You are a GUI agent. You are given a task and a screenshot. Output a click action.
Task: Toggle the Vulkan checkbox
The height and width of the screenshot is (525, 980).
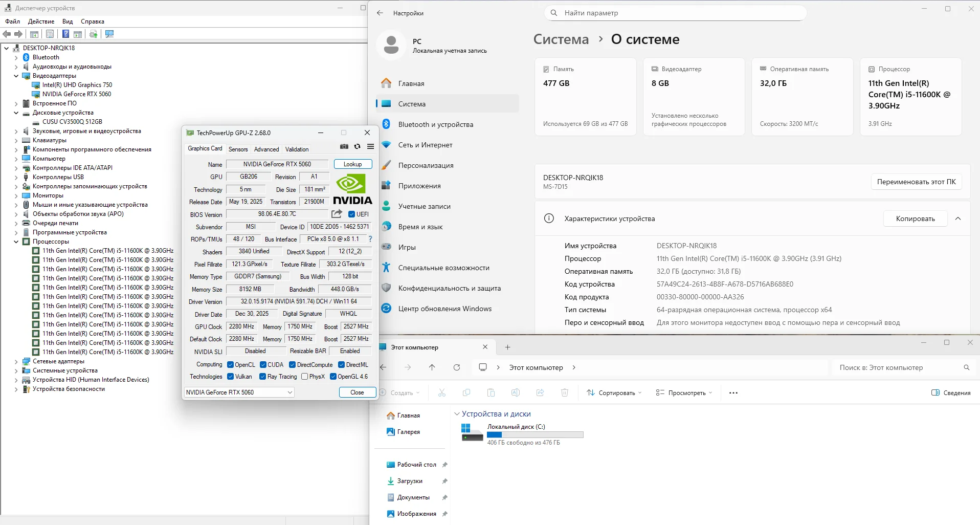click(x=230, y=377)
